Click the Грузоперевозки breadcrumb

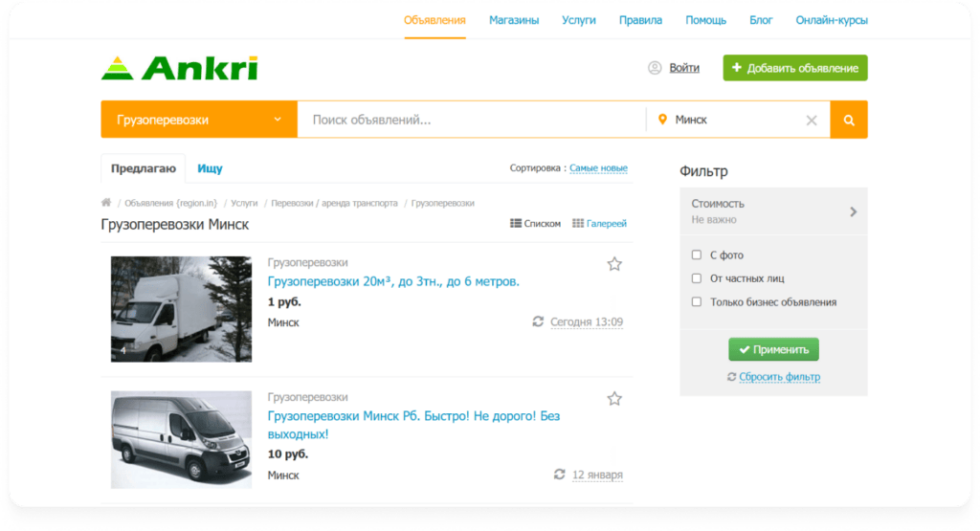(x=442, y=203)
